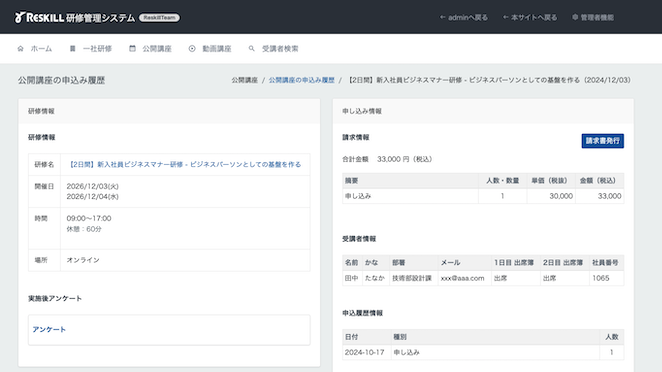Click the Reskill logo icon
This screenshot has height=372, width=662.
coord(19,17)
